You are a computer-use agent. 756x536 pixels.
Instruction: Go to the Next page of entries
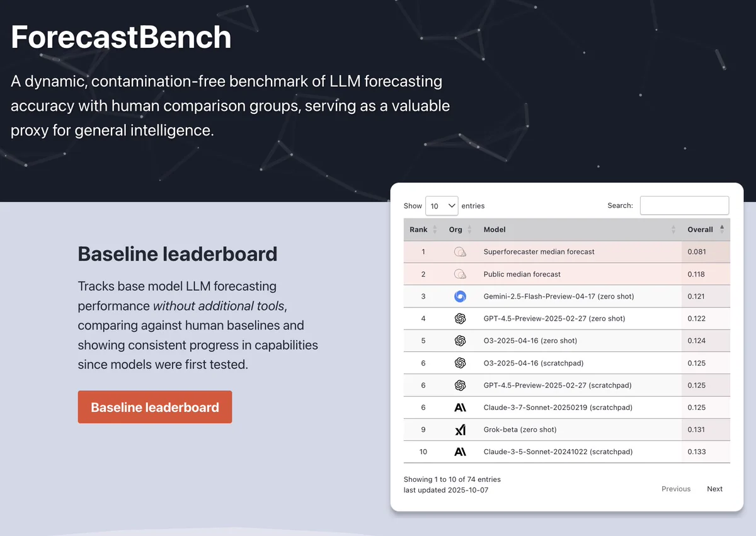click(714, 489)
